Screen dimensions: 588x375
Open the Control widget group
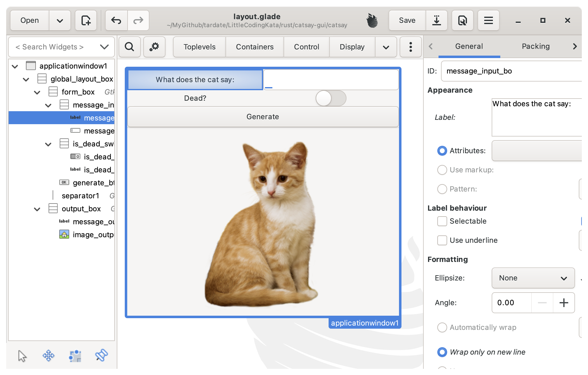point(307,47)
